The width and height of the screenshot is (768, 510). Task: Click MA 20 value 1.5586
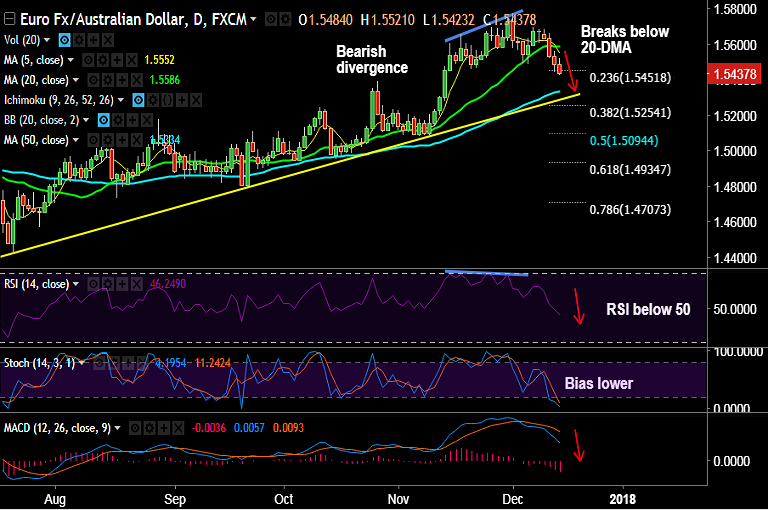pos(165,80)
